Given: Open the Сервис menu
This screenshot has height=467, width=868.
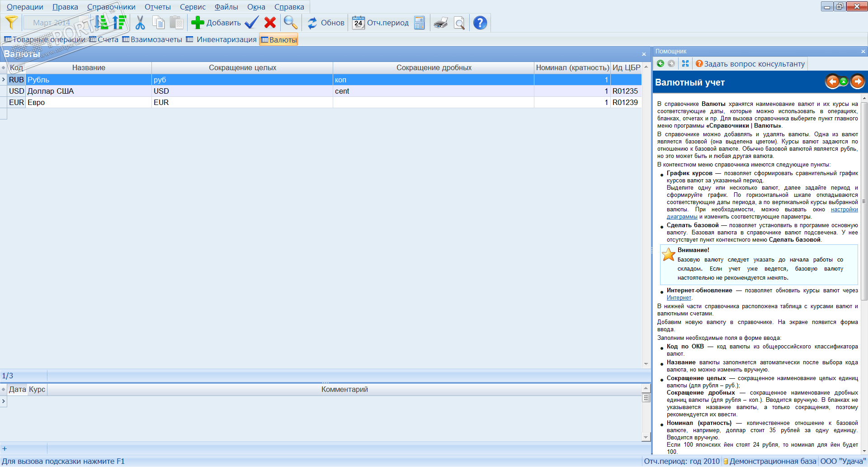Looking at the screenshot, I should [193, 7].
